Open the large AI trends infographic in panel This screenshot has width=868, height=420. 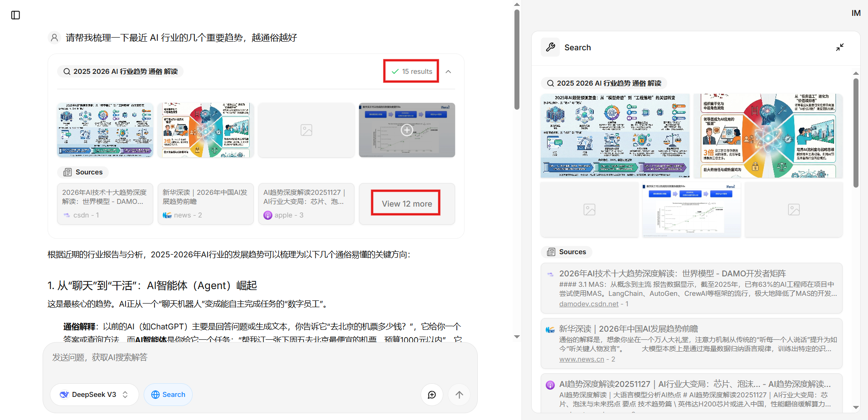click(x=615, y=136)
